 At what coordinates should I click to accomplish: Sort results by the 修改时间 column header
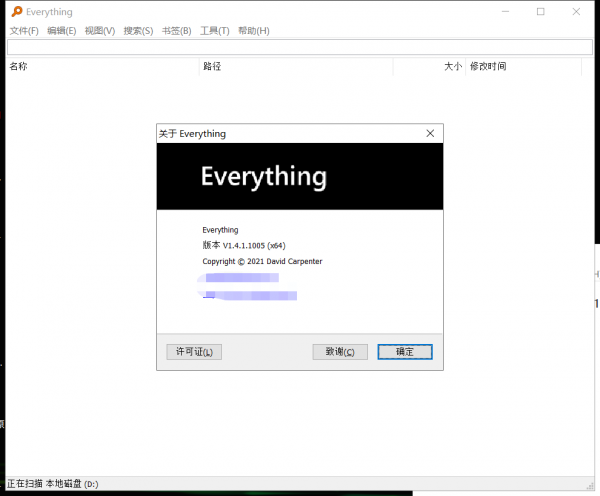pyautogui.click(x=520, y=67)
